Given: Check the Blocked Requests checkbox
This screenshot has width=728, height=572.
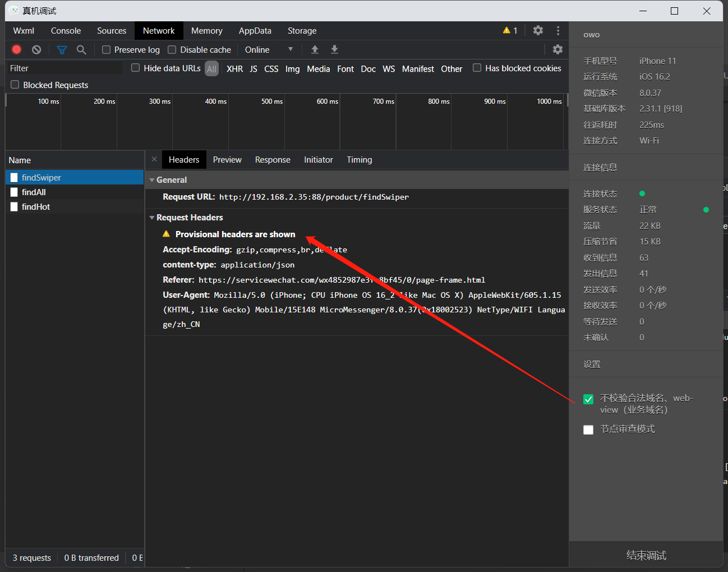Looking at the screenshot, I should coord(15,85).
